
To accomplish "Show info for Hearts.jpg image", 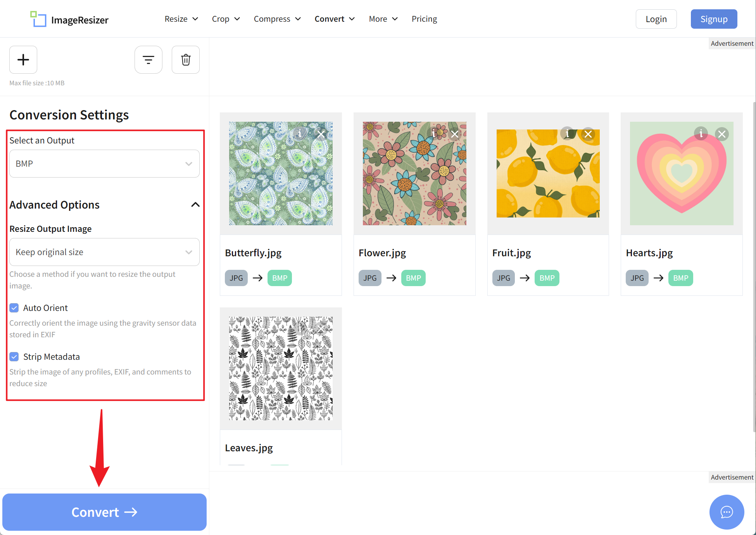I will point(701,134).
